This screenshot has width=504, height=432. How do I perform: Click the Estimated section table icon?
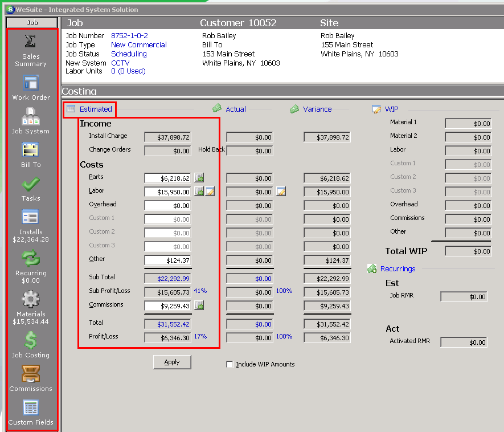pos(71,109)
